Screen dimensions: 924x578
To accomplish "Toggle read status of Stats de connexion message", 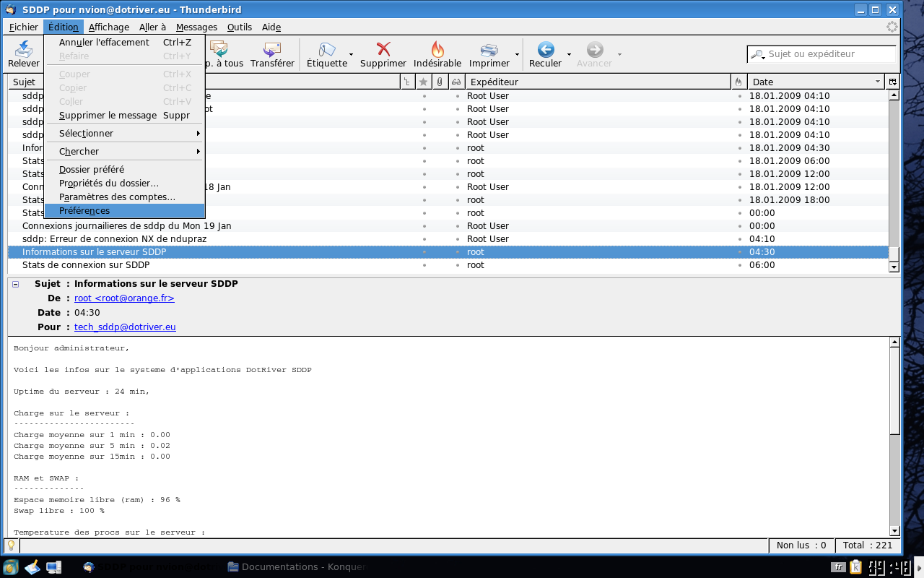I will (457, 265).
